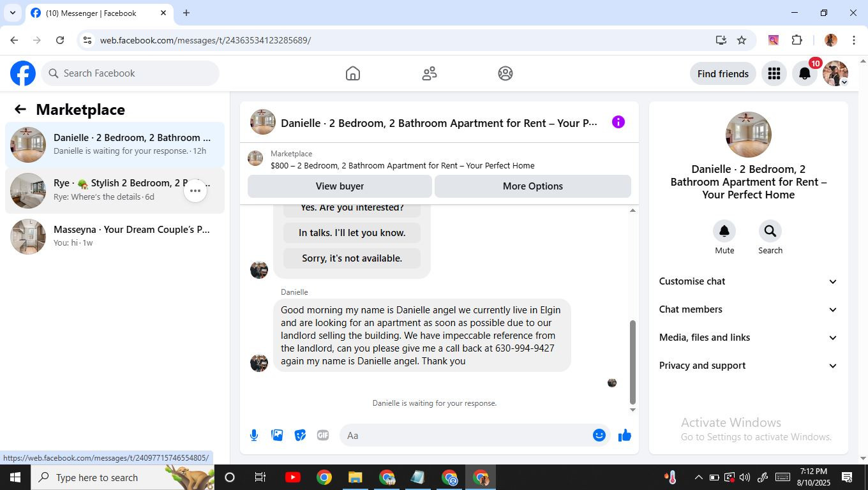This screenshot has height=490, width=868.
Task: View site information icon in address bar
Action: (x=87, y=40)
